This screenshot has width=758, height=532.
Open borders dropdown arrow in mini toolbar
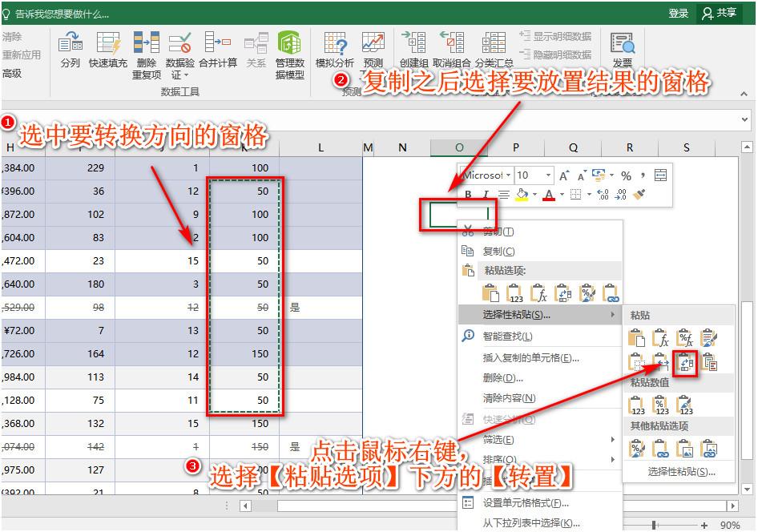(x=589, y=194)
